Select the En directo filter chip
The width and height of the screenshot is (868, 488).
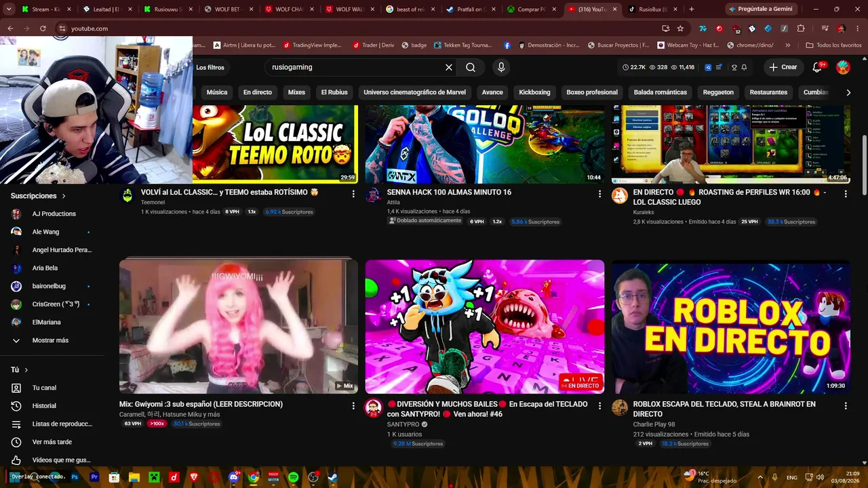click(x=258, y=92)
